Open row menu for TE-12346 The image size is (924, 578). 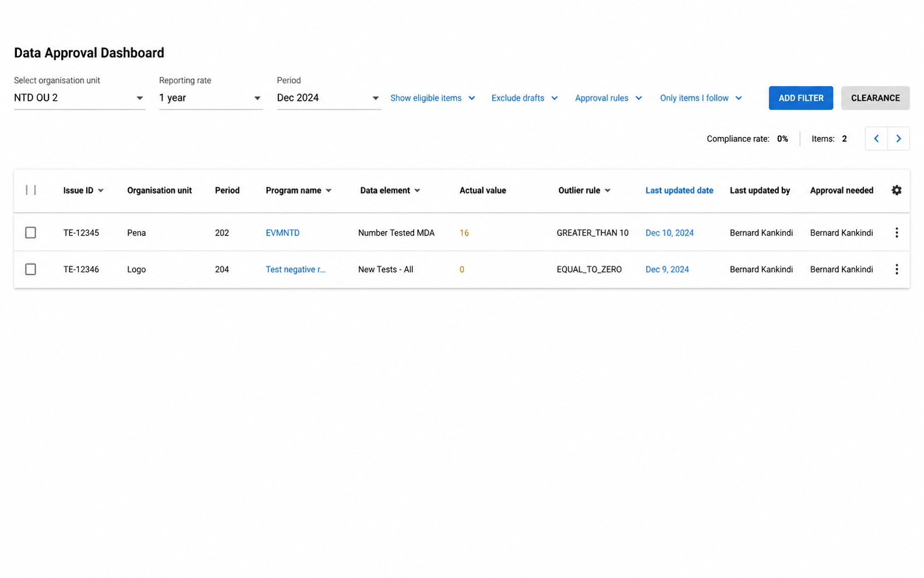pyautogui.click(x=896, y=269)
